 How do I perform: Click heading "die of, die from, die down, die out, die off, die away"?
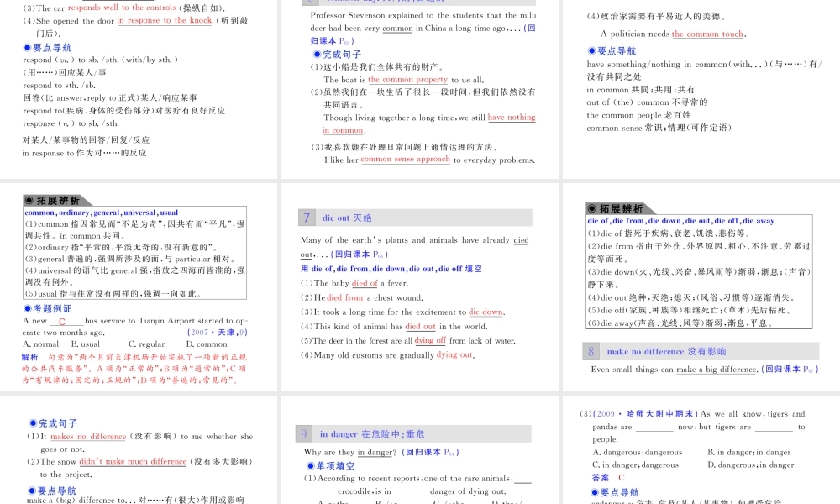(681, 221)
